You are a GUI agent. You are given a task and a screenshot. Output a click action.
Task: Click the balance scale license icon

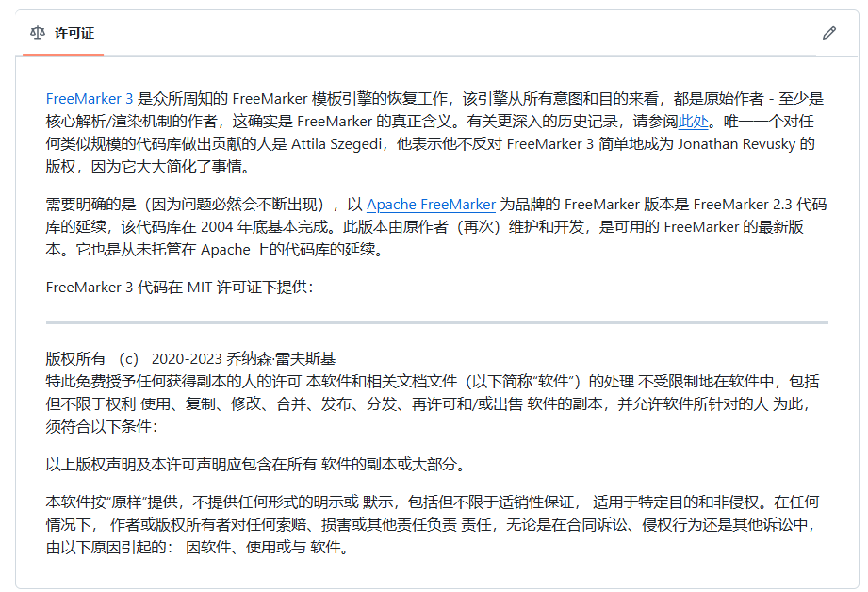point(38,33)
